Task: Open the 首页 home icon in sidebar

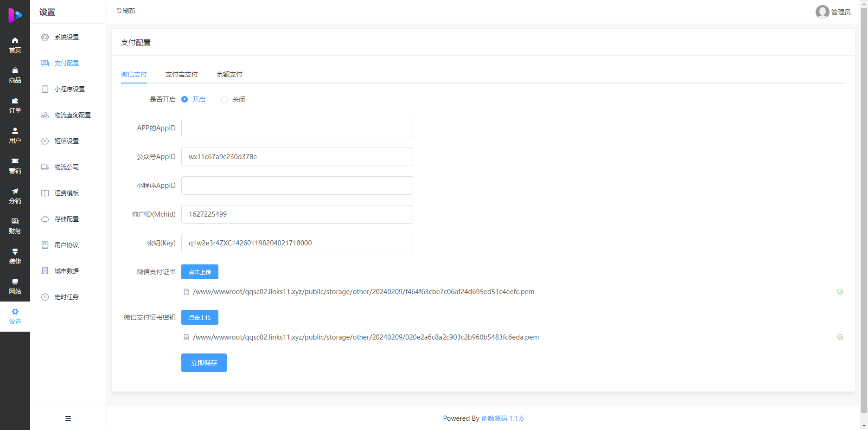Action: click(15, 40)
